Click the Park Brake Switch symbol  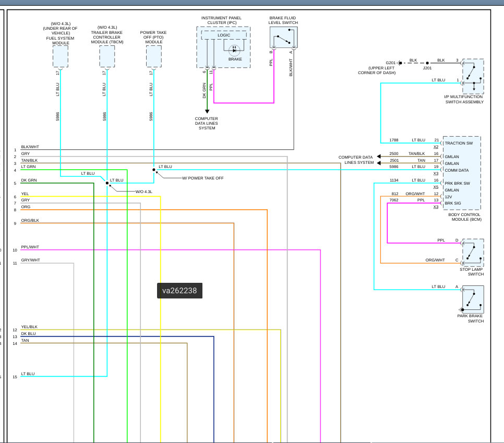473,298
